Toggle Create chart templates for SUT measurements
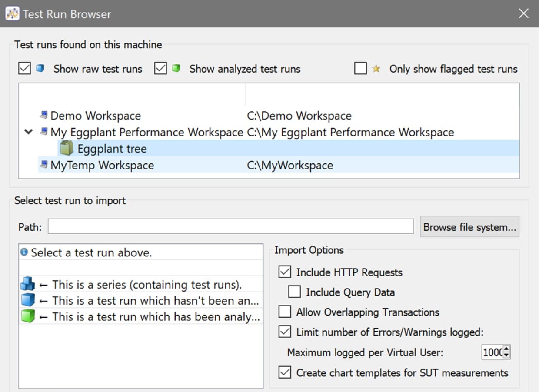Image resolution: width=539 pixels, height=392 pixels. pyautogui.click(x=285, y=372)
